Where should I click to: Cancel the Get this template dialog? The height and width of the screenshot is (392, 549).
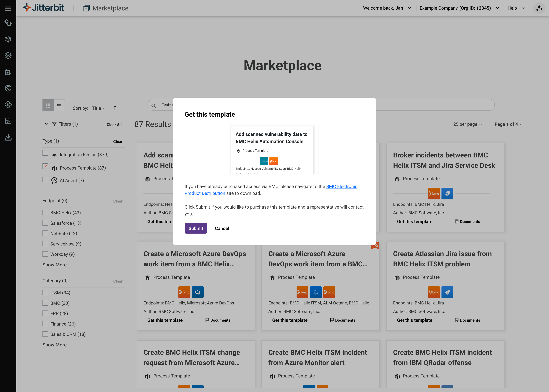point(222,228)
